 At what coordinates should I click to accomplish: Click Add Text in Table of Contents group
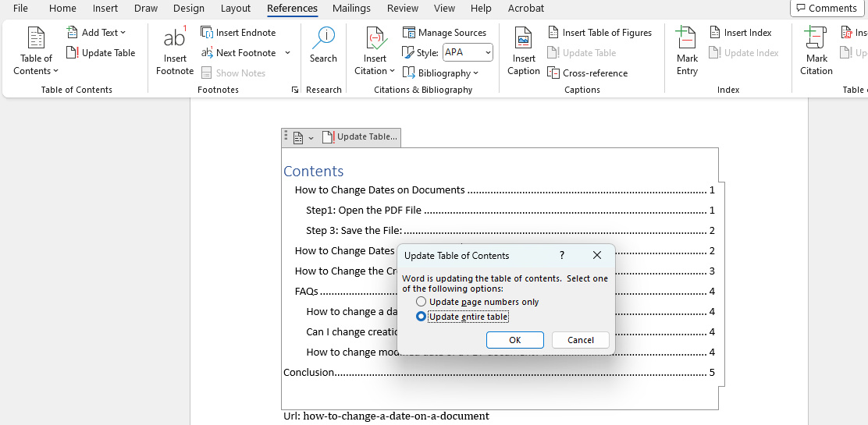(96, 33)
